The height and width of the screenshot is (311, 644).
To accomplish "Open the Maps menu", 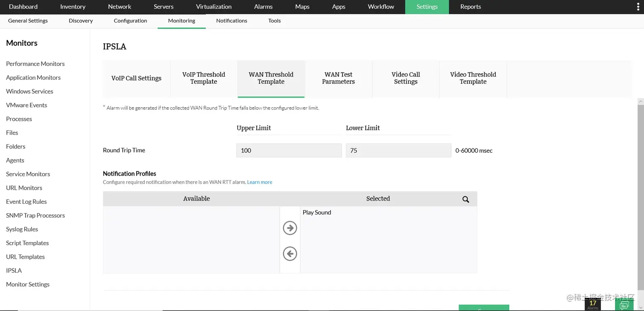I will point(302,7).
